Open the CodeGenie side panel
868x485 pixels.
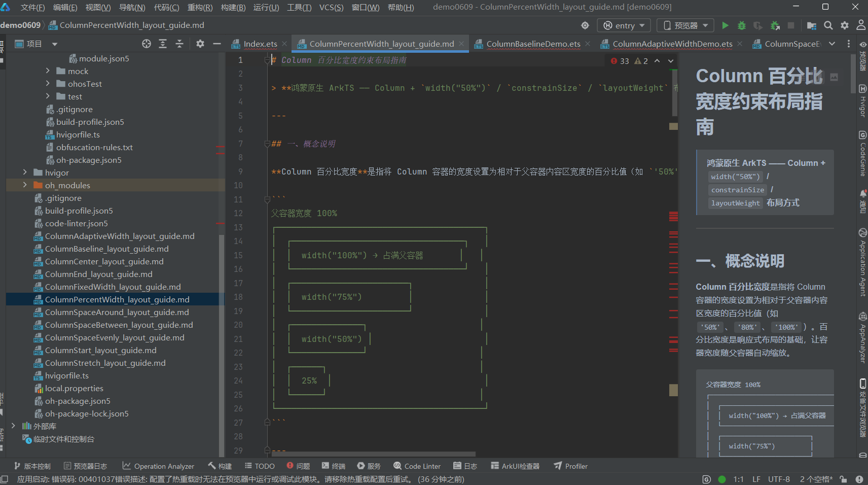(x=862, y=153)
